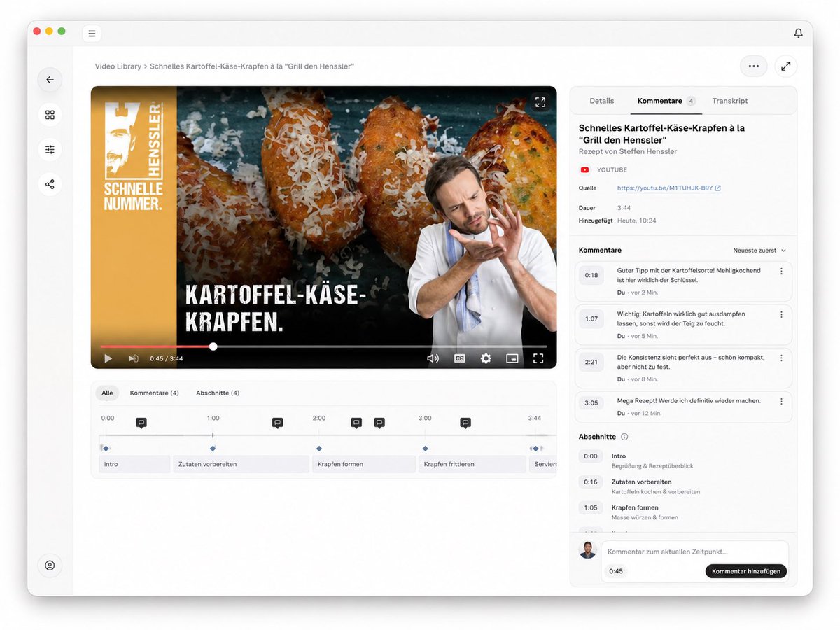The height and width of the screenshot is (630, 840).
Task: Click the share icon in the sidebar
Action: point(50,184)
